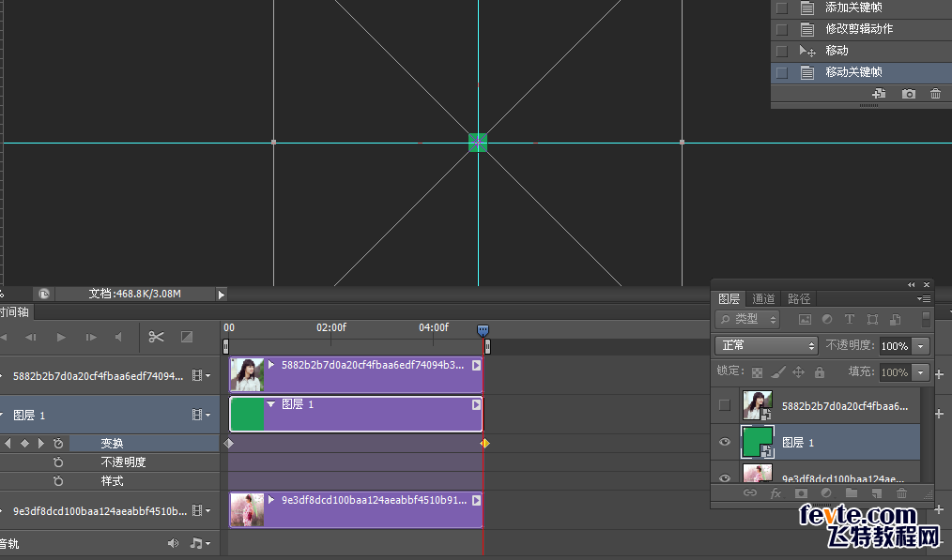The image size is (952, 560).
Task: Open the 正常 blend mode dropdown
Action: coord(766,346)
